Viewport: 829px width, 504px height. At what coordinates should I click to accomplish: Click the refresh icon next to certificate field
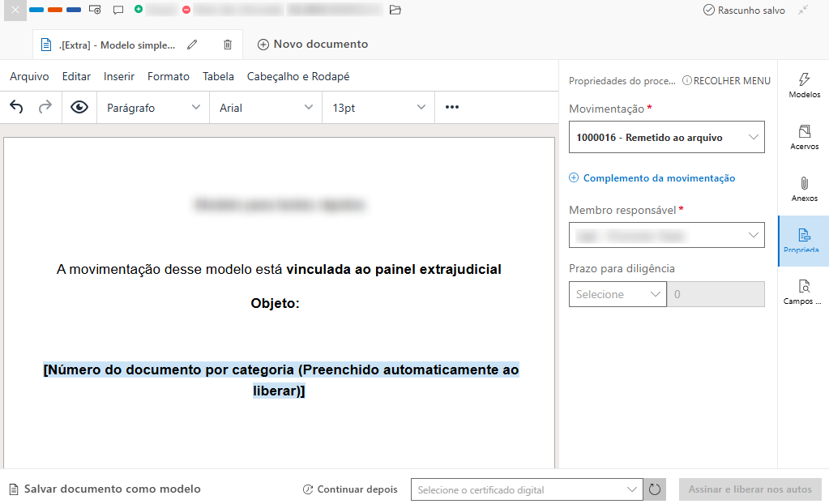point(654,489)
